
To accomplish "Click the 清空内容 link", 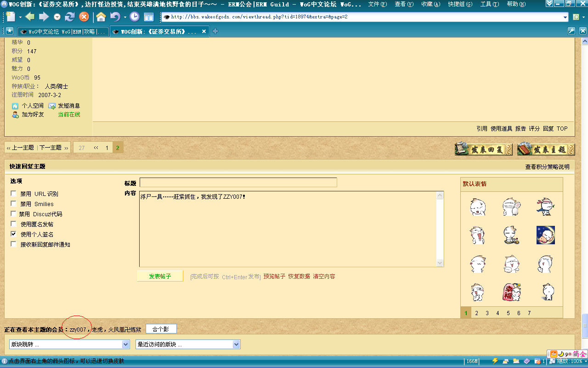I will 324,276.
